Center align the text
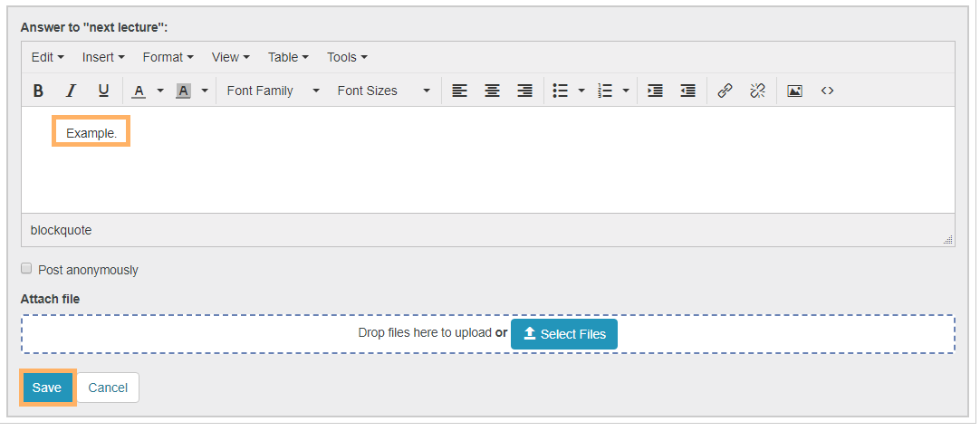The image size is (980, 431). 492,91
